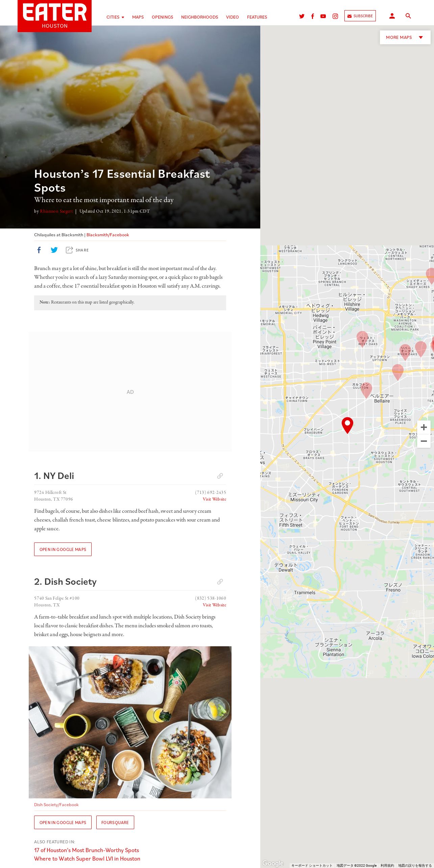Expand the Cities dropdown menu

(x=115, y=17)
